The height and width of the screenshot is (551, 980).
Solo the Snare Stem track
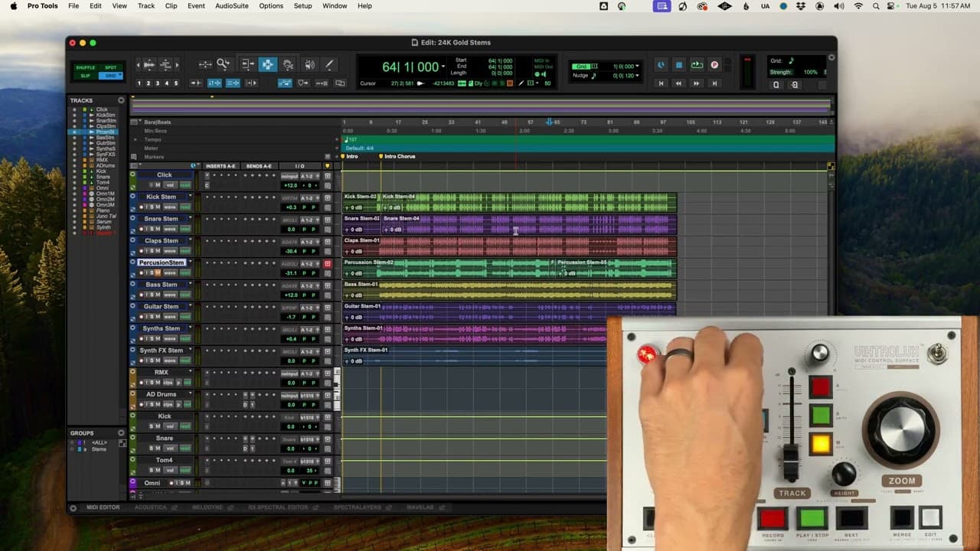pyautogui.click(x=151, y=229)
